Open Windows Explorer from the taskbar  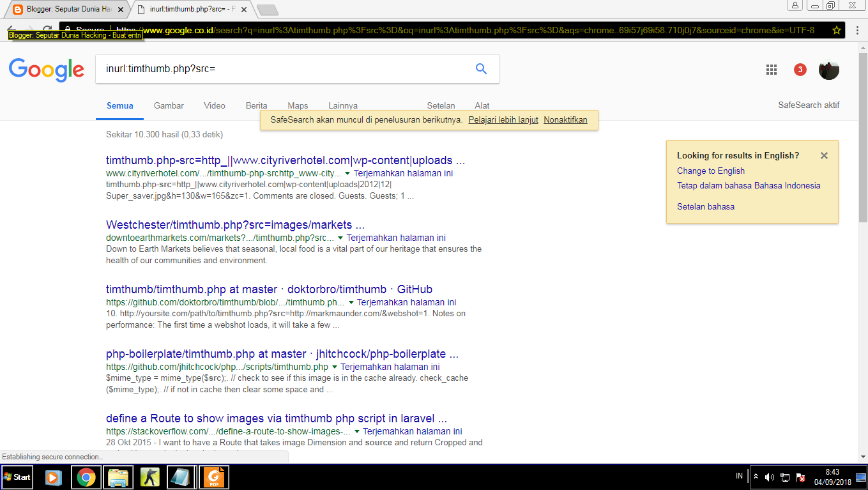click(x=118, y=477)
